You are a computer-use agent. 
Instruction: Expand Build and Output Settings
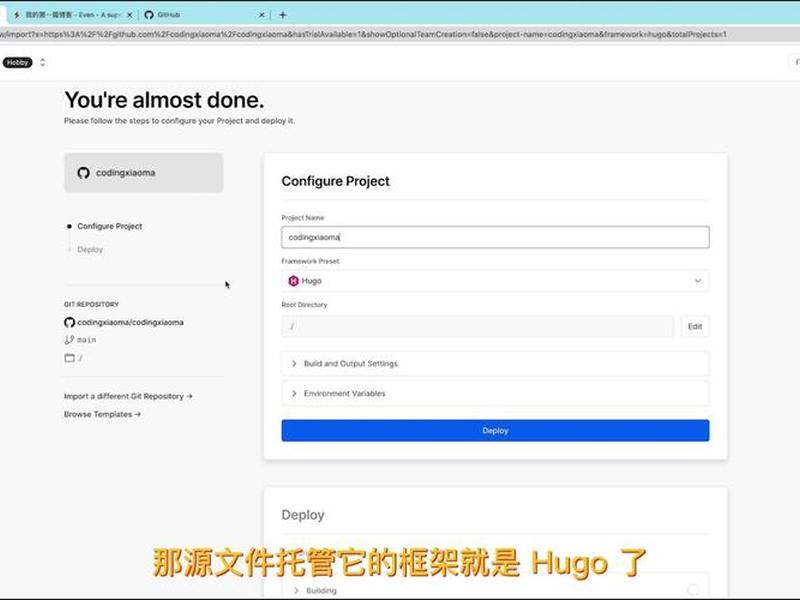point(495,364)
